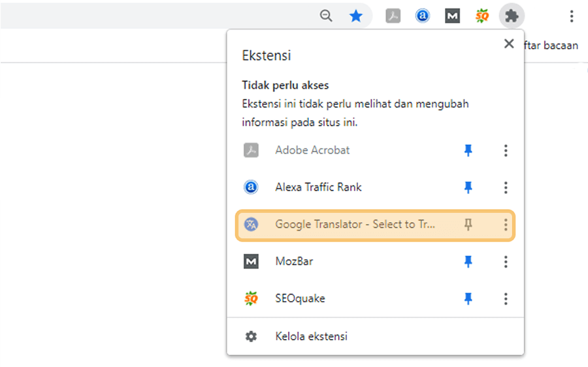Screen dimensions: 588x367
Task: Click the Google Translator icon in list
Action: pyautogui.click(x=251, y=225)
